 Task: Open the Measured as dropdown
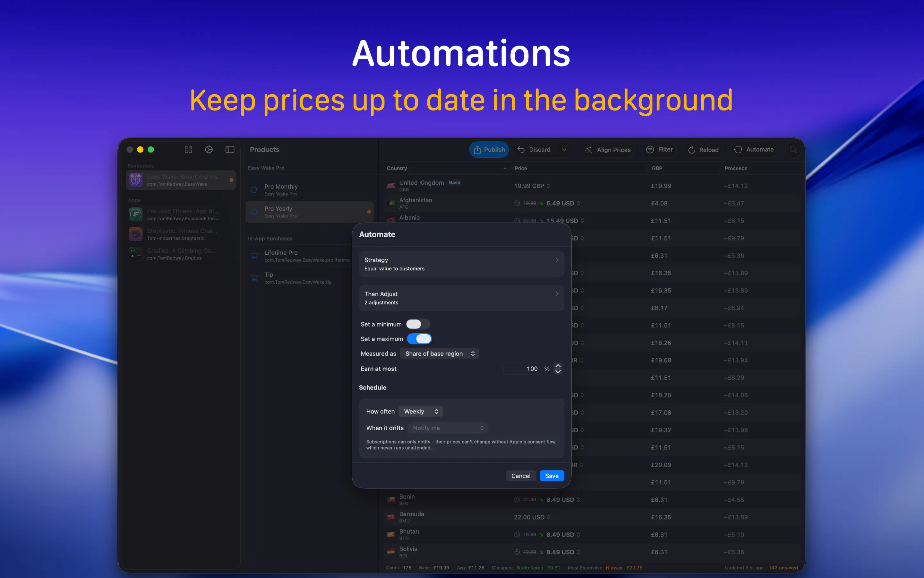coord(440,354)
